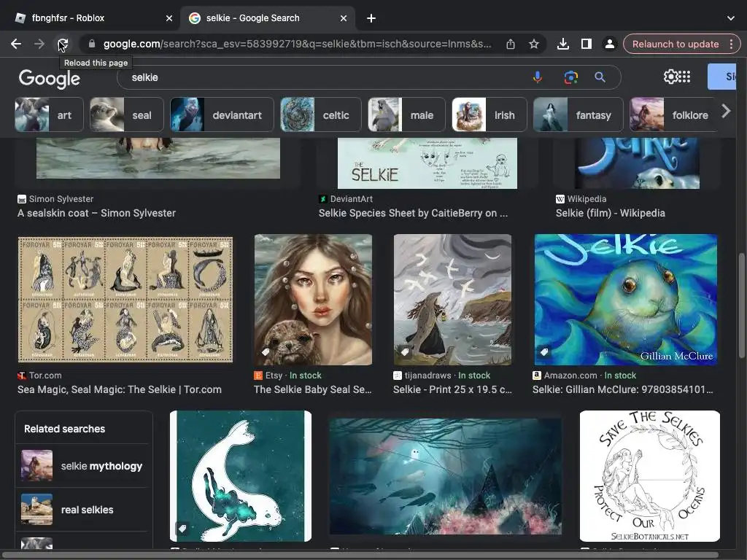
Task: Open Selkie Species Sheet by CaitieBerry link
Action: (x=413, y=214)
